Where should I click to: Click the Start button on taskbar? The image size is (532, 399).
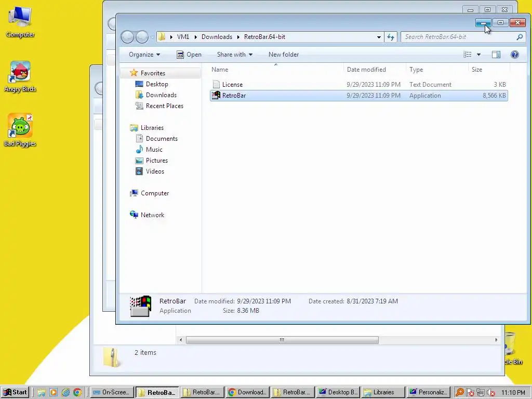(15, 392)
